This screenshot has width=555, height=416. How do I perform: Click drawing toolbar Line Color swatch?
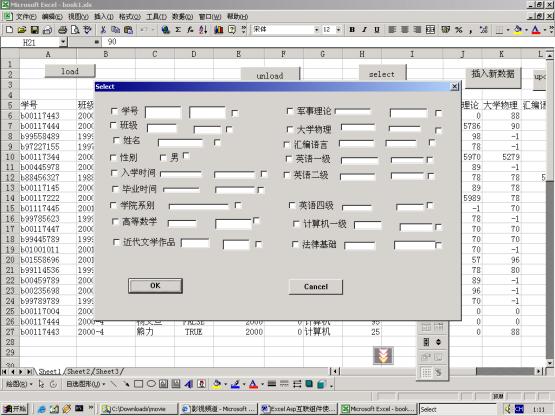[x=236, y=384]
